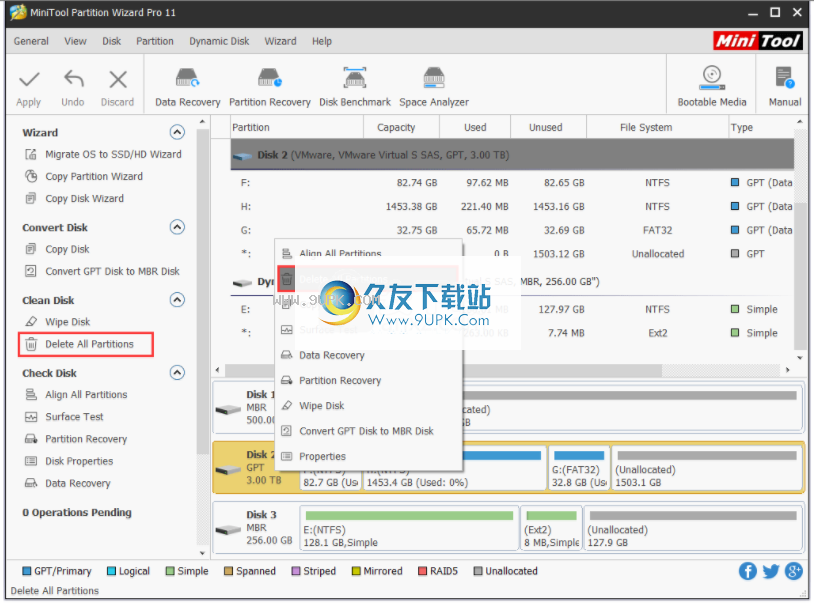Screen dimensions: 817x606
Task: Start Copy Disk Wizard
Action: click(x=84, y=199)
